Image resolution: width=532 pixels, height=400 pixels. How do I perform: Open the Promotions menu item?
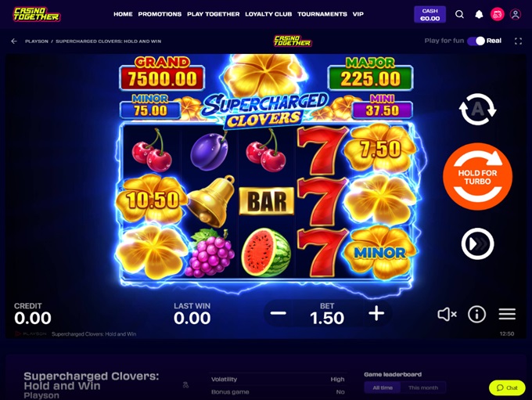160,14
